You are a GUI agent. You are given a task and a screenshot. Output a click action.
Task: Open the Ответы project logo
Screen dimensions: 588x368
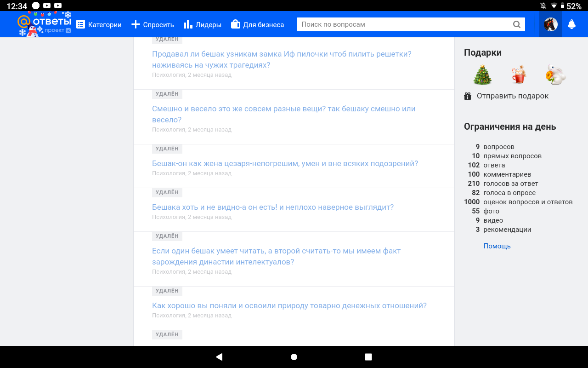45,24
